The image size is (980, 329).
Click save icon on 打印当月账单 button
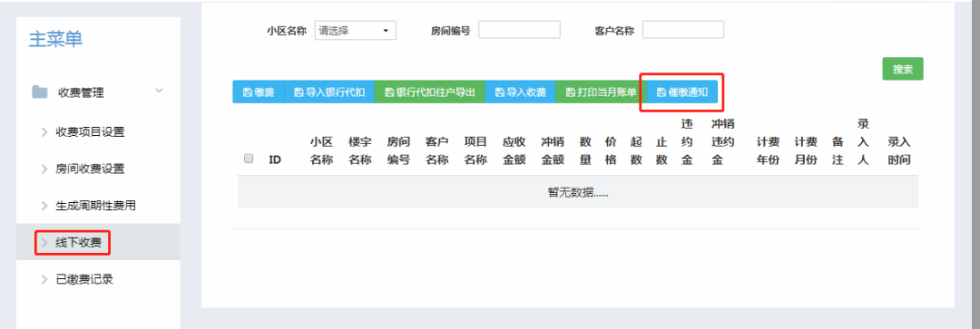(x=570, y=92)
